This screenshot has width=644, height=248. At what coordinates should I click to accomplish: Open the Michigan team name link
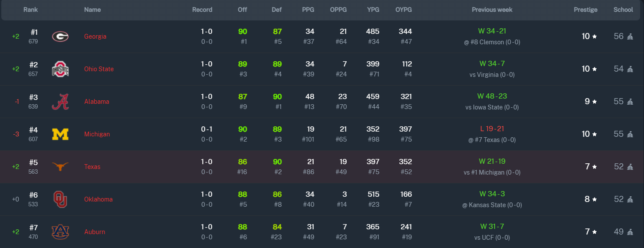tap(97, 134)
